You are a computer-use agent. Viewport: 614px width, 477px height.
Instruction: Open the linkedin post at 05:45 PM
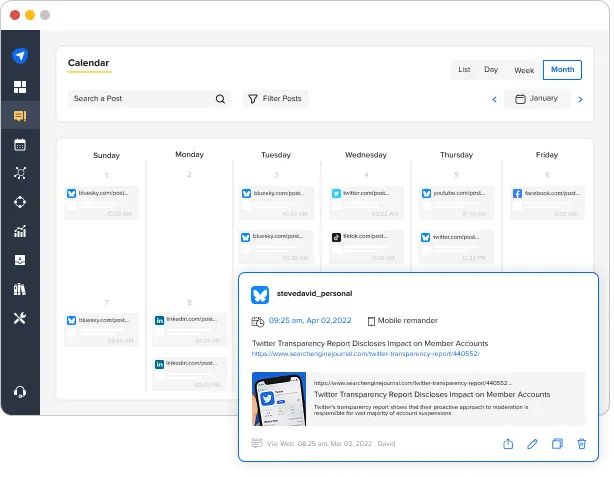(189, 374)
